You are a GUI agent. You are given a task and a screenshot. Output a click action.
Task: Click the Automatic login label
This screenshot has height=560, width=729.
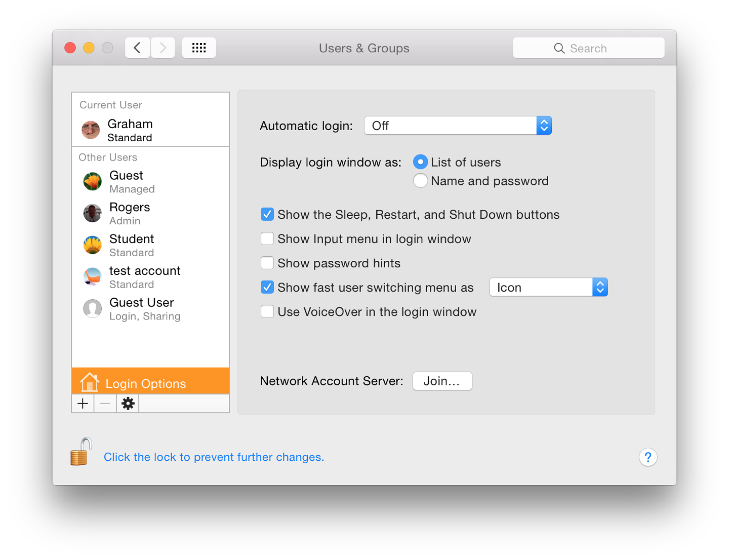pos(306,126)
